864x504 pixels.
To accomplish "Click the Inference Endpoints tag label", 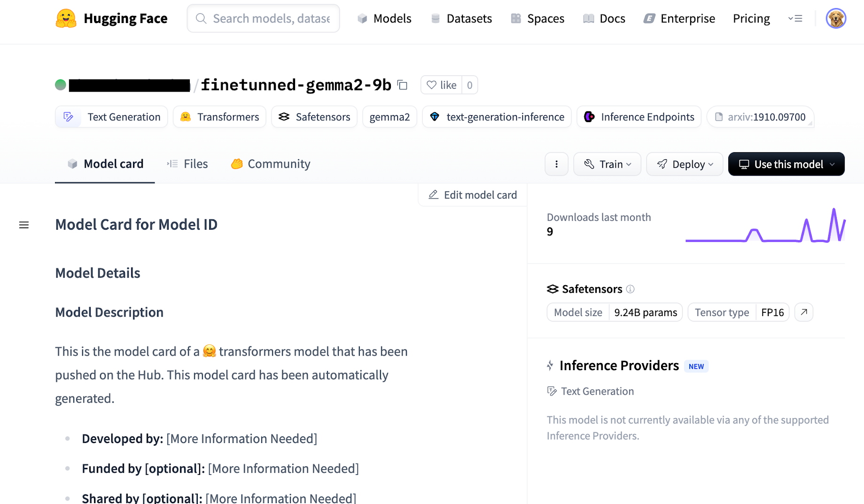I will pyautogui.click(x=647, y=117).
